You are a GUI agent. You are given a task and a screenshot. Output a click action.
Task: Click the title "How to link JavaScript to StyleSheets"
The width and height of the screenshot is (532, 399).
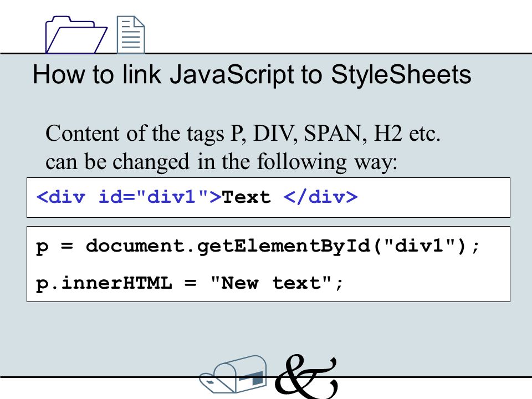click(252, 75)
